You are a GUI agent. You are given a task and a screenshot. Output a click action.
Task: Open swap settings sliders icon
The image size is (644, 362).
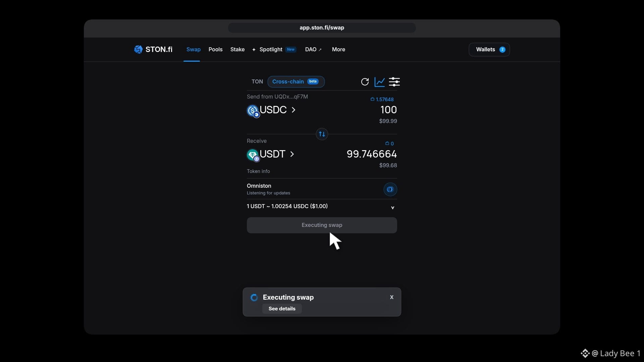(394, 82)
